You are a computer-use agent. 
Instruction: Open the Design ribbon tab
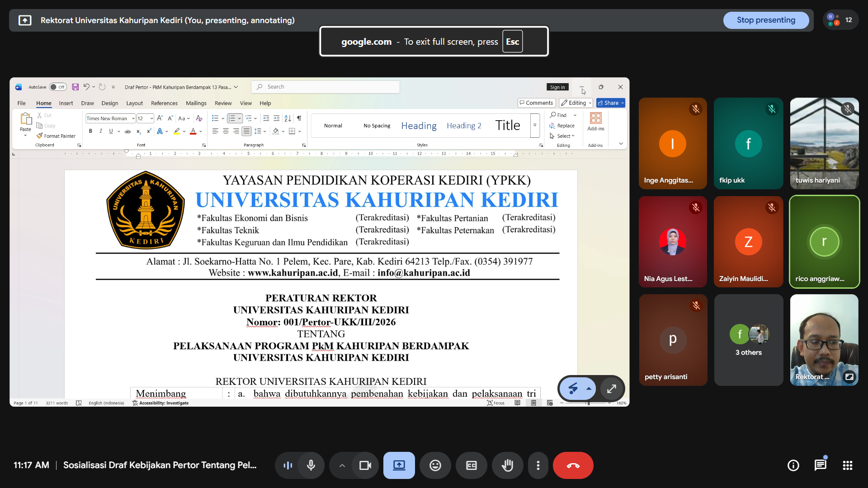pos(110,103)
